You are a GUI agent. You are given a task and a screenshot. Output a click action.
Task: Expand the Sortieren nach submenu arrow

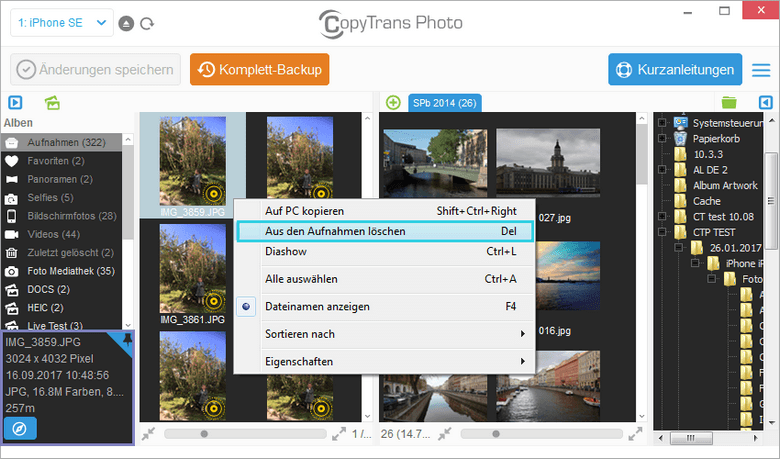click(522, 334)
